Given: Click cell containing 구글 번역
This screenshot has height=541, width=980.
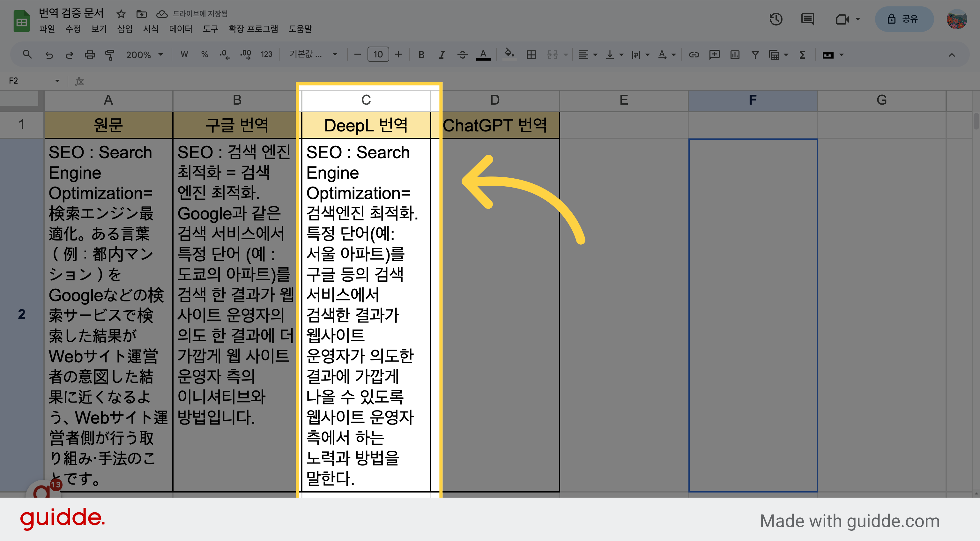Looking at the screenshot, I should pyautogui.click(x=237, y=125).
